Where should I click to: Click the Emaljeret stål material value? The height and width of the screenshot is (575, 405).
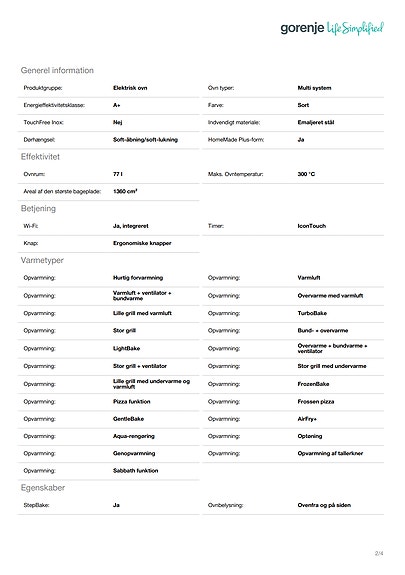[x=315, y=122]
